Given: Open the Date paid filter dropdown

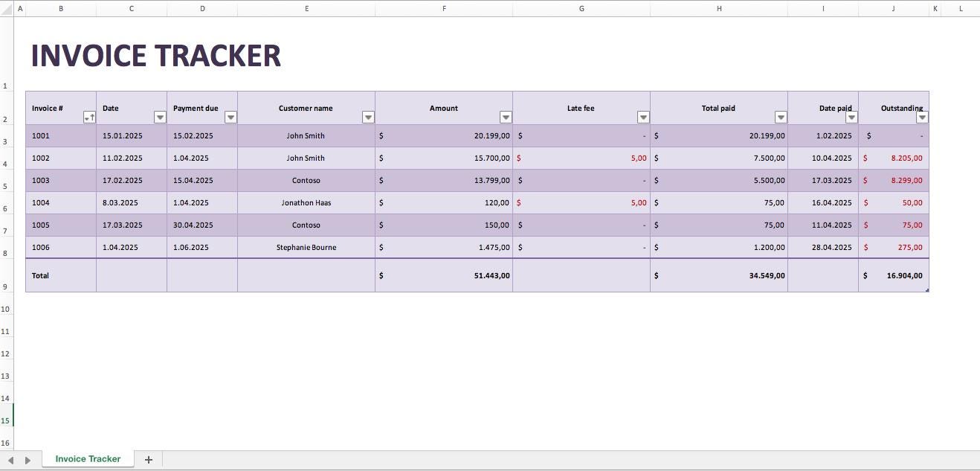Looking at the screenshot, I should [851, 118].
